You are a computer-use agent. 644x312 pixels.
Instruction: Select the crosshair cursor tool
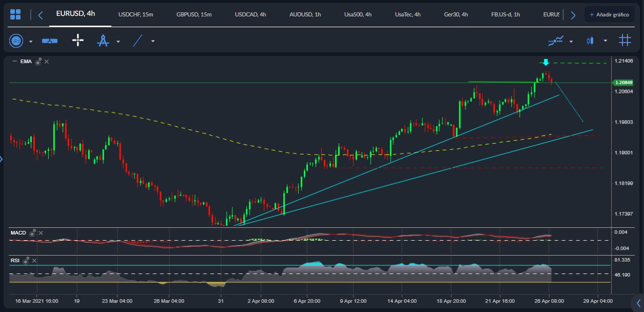[x=77, y=41]
